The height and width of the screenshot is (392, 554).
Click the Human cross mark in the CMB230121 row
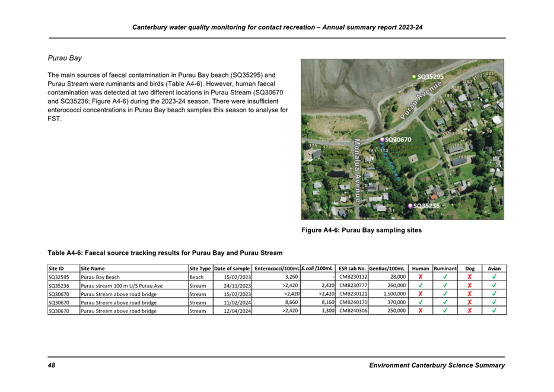[x=421, y=294]
